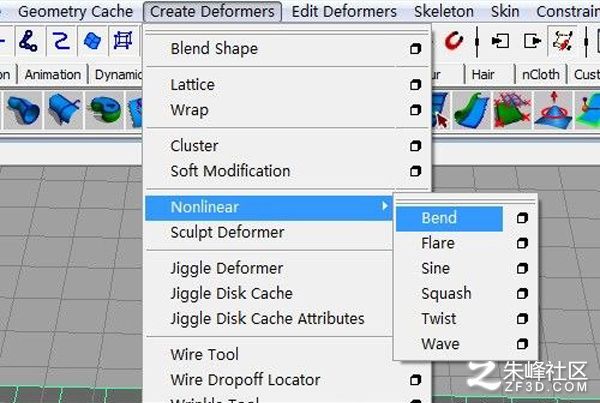Open the Twist options box
Image resolution: width=600 pixels, height=403 pixels.
click(521, 319)
